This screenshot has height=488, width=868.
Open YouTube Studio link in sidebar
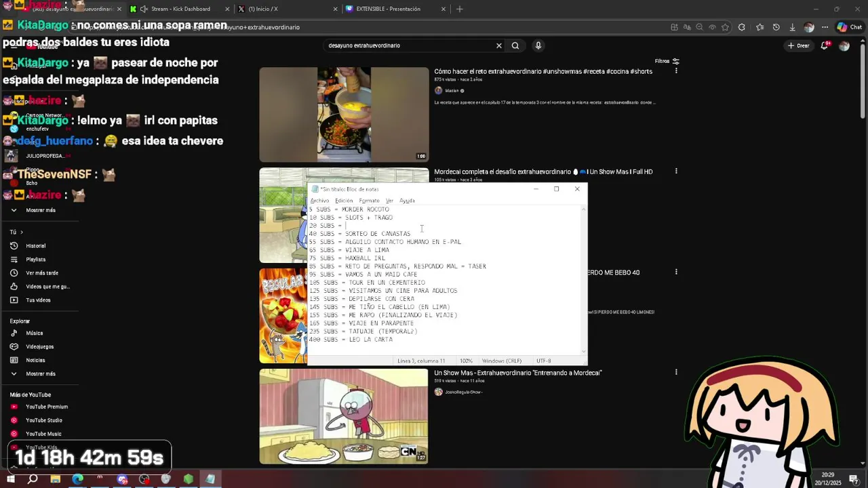(43, 420)
